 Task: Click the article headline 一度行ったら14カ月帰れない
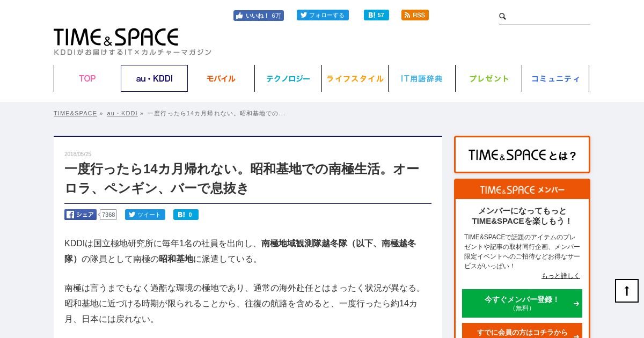tap(241, 179)
